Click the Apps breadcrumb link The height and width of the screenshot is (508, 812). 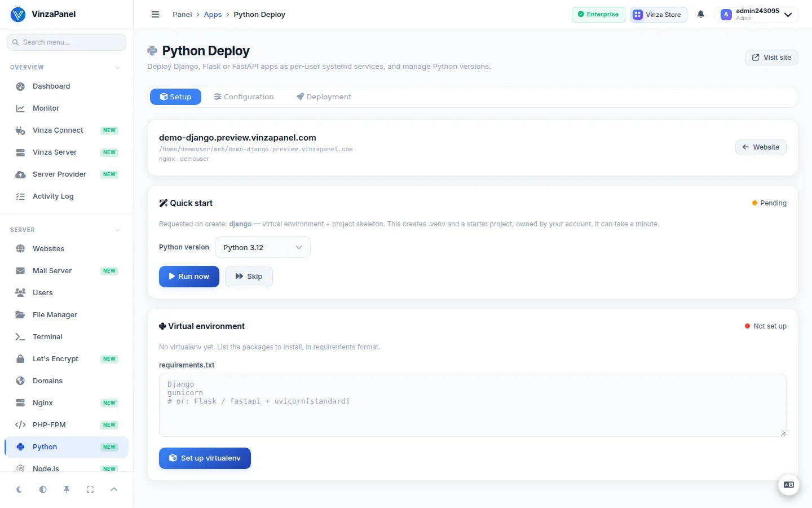pyautogui.click(x=213, y=15)
